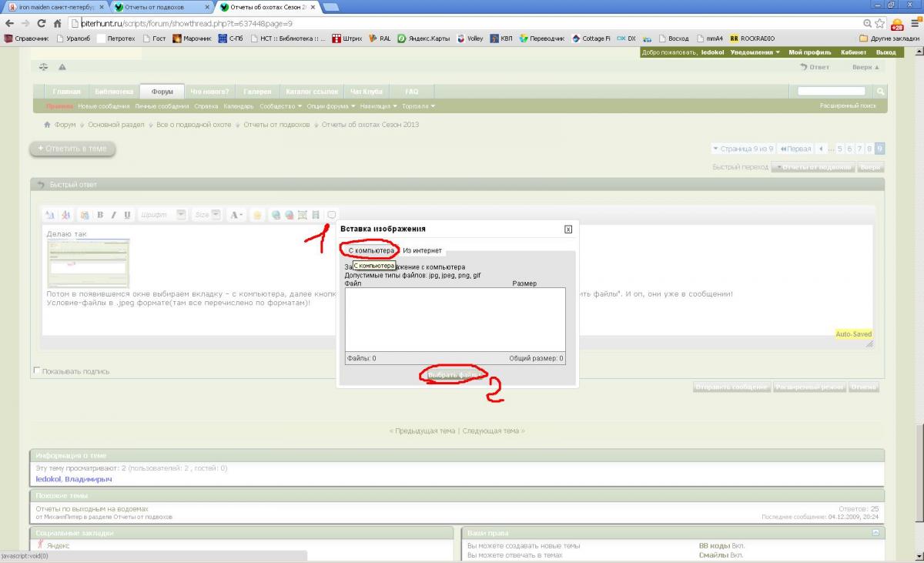Toggle bold formatting in the editor toolbar

100,215
